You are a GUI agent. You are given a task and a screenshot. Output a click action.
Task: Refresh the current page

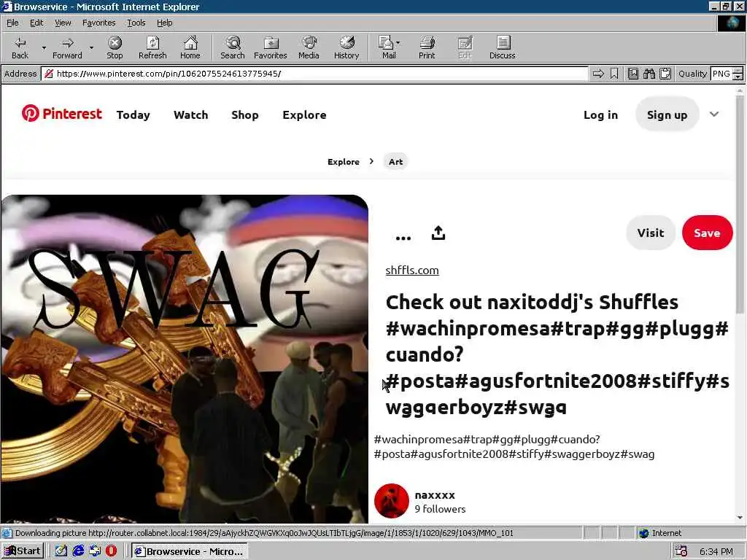152,47
